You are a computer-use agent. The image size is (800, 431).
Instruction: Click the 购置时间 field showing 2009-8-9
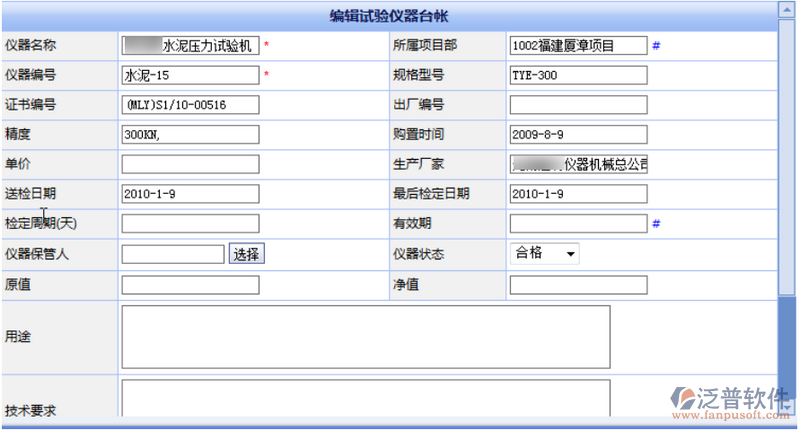pos(578,134)
